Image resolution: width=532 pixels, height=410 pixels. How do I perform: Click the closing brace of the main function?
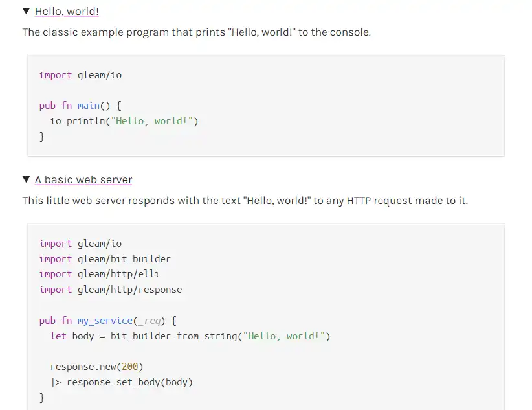tap(41, 137)
